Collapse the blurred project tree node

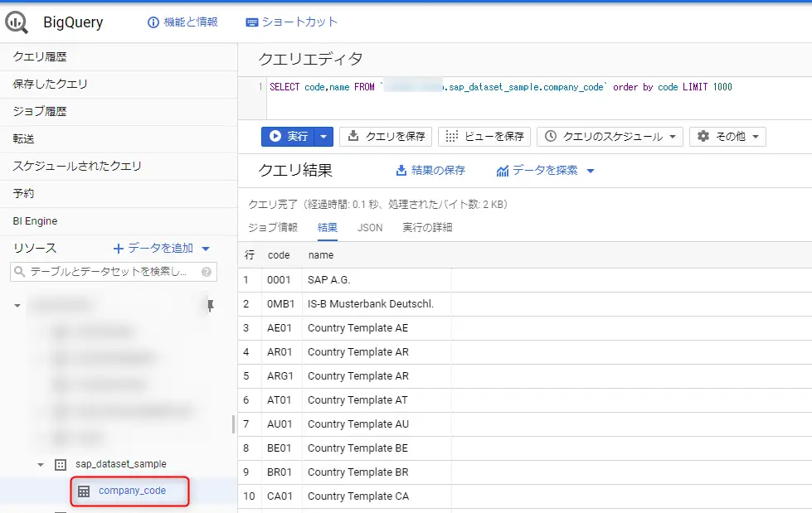pos(17,306)
